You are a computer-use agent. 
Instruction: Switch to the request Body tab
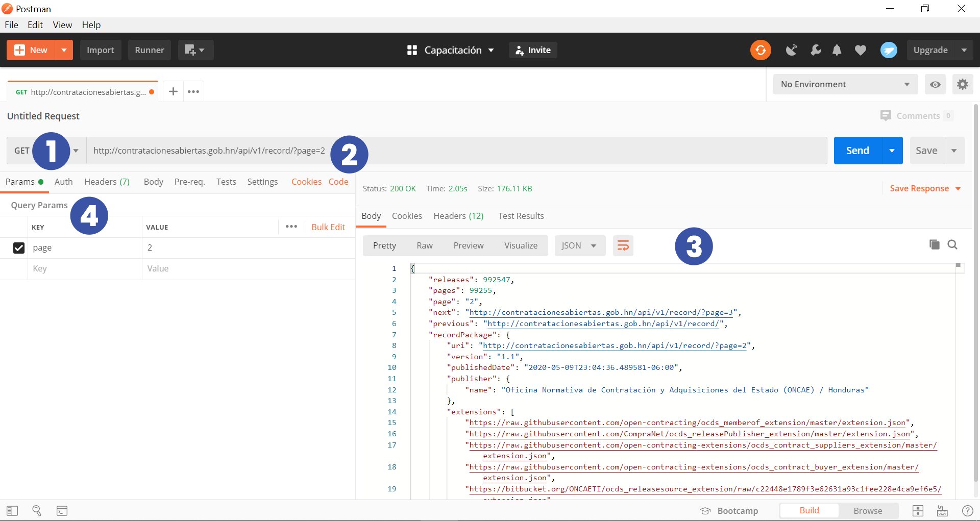(153, 182)
